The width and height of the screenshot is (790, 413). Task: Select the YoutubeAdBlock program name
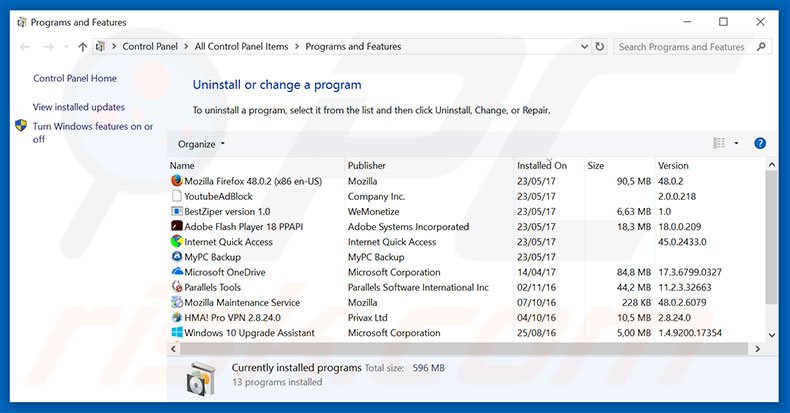pos(218,196)
